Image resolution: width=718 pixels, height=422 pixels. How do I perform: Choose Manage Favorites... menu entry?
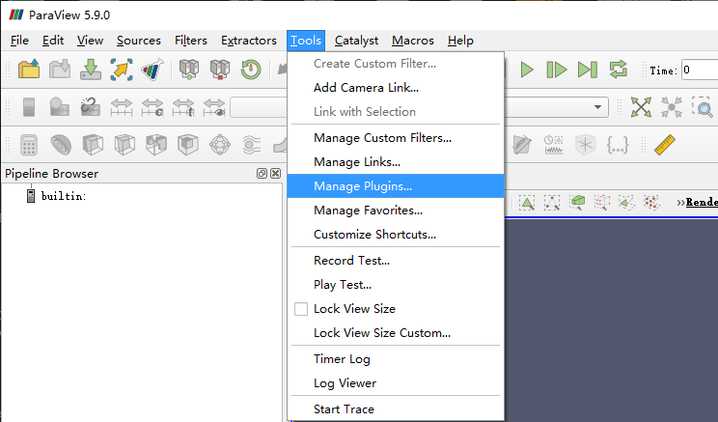[x=396, y=211]
